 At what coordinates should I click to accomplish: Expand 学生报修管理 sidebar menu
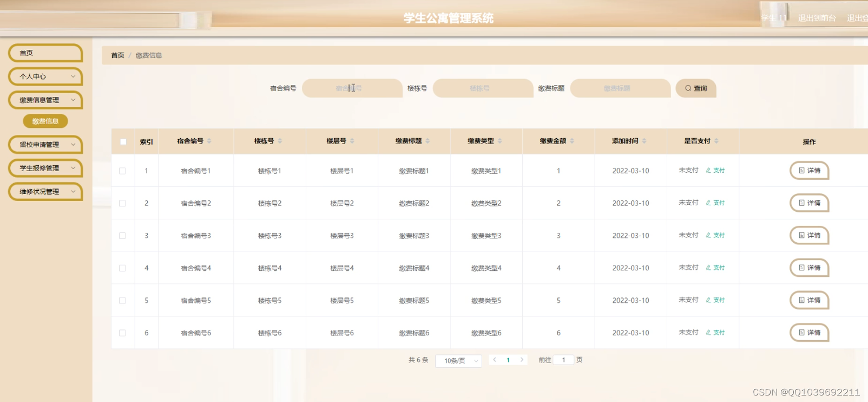45,168
